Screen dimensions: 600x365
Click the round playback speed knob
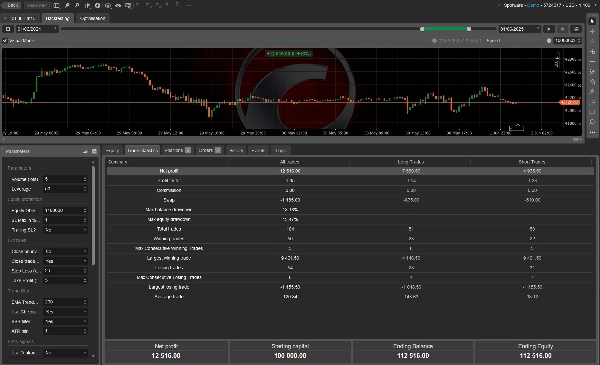(x=549, y=41)
